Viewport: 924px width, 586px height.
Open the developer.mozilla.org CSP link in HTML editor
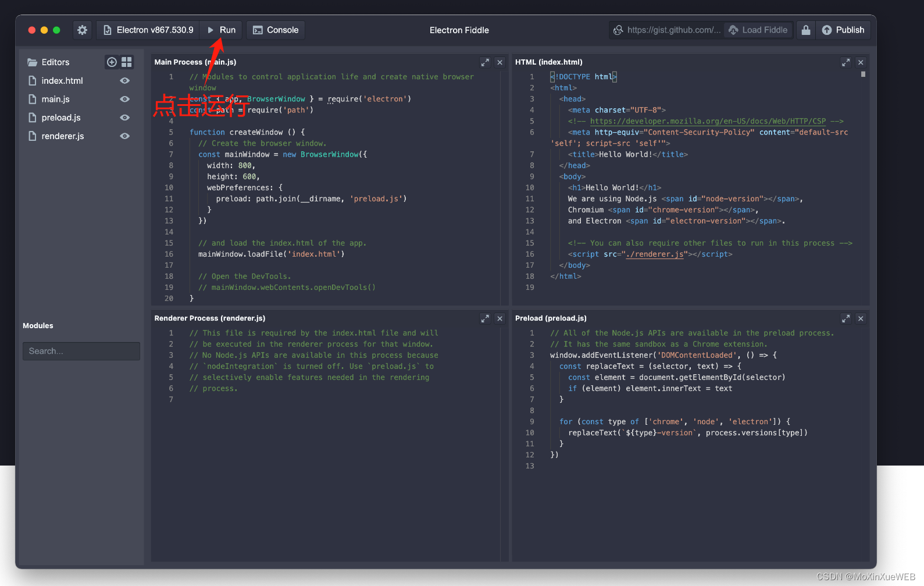coord(708,121)
